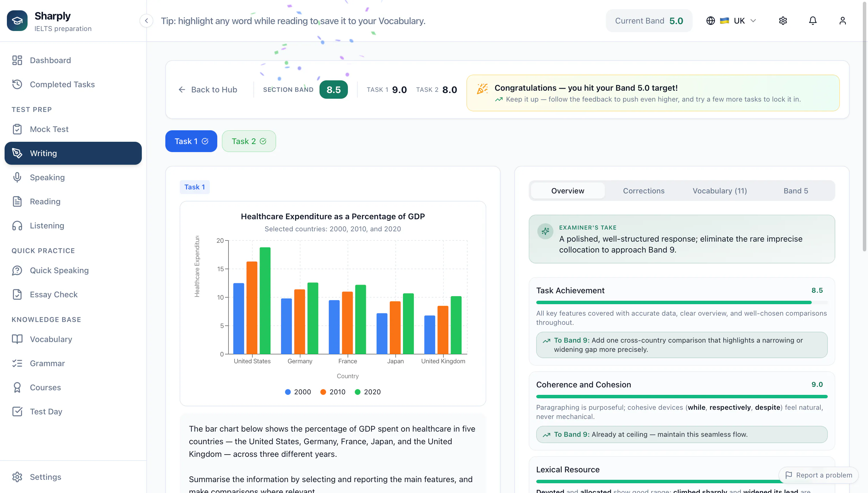Open Speaking practice section
Screen dimensions: 868x493
pos(73,177)
